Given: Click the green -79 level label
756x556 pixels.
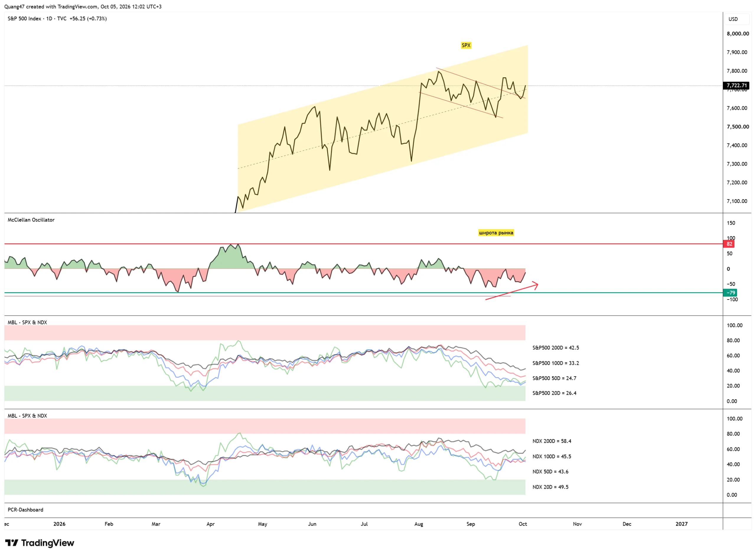Looking at the screenshot, I should coord(730,293).
